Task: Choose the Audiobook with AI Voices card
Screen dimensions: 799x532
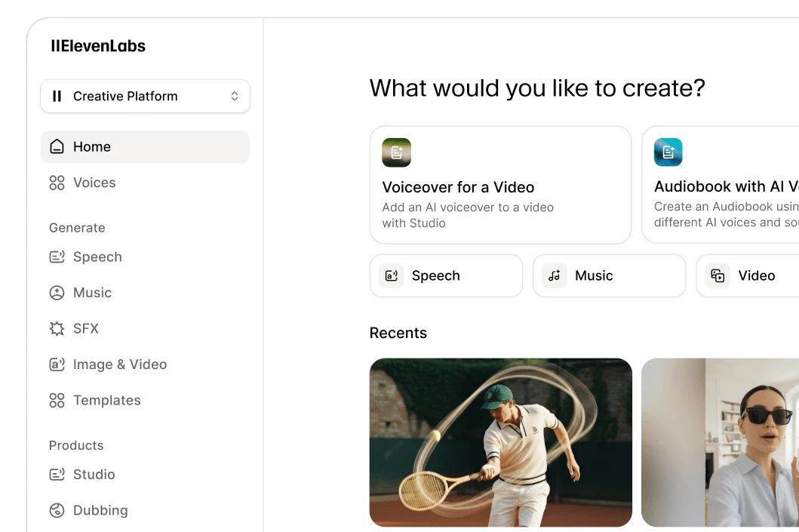Action: click(720, 184)
